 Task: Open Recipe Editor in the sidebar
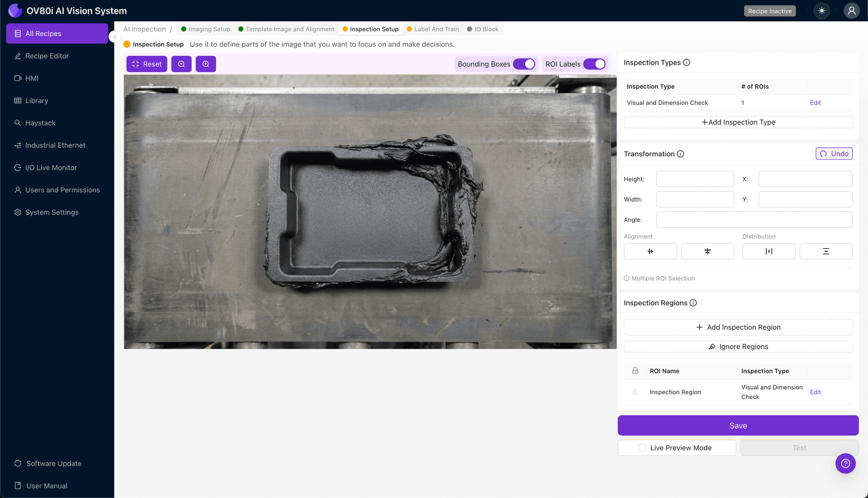(47, 56)
